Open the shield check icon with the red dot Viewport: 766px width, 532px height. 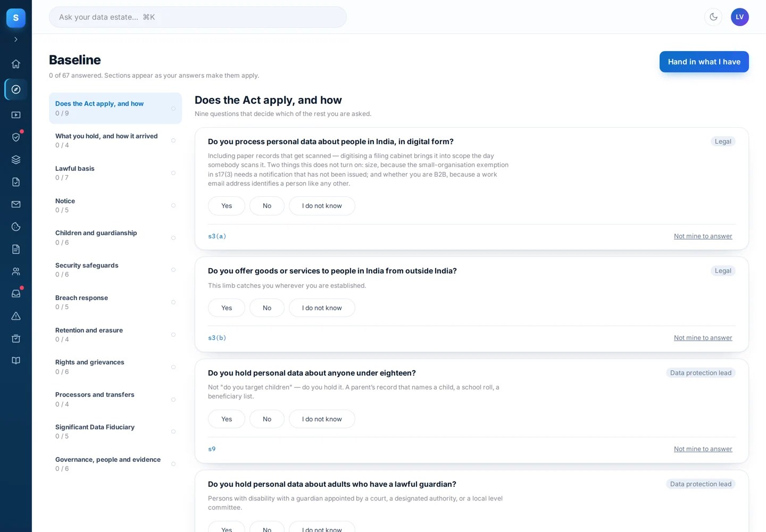click(x=16, y=137)
